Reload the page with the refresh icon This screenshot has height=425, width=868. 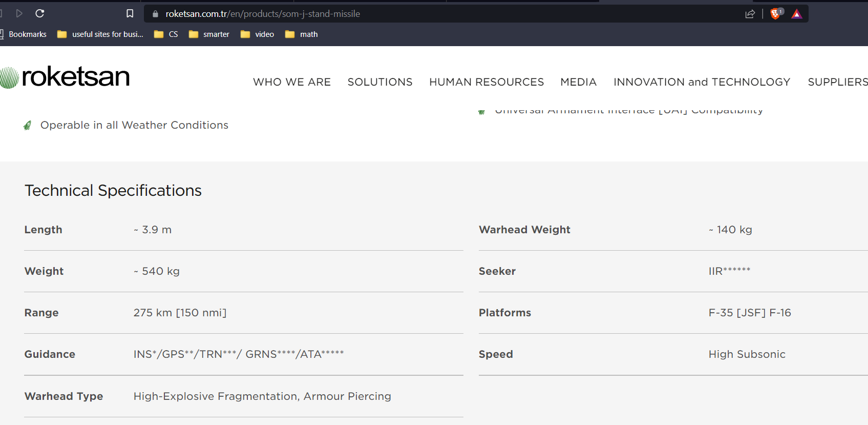pos(40,13)
